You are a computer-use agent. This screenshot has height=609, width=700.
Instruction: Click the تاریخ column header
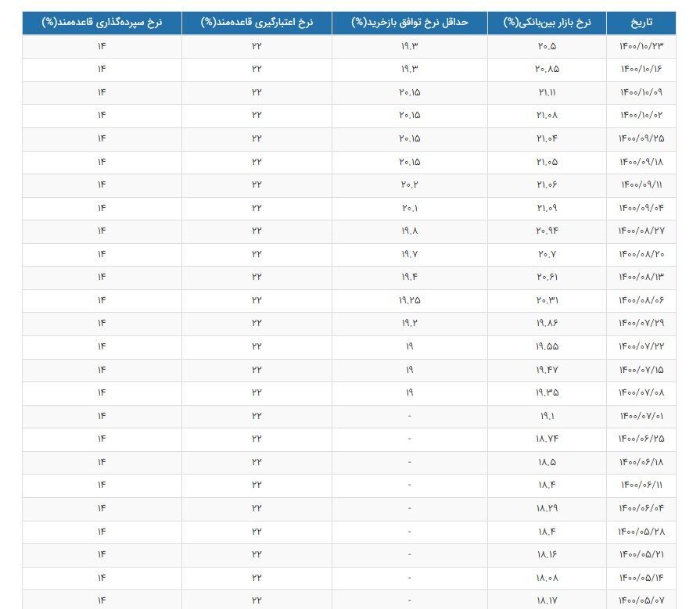(x=641, y=23)
